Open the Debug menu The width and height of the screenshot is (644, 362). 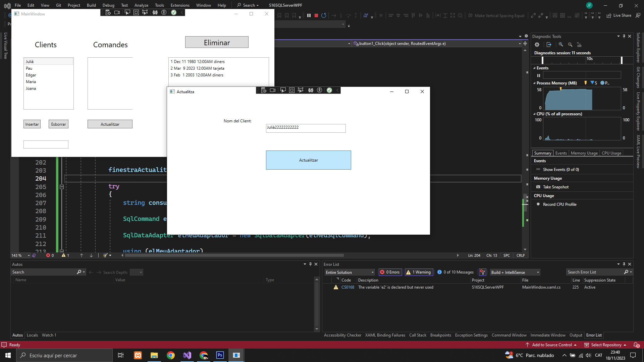pyautogui.click(x=108, y=5)
